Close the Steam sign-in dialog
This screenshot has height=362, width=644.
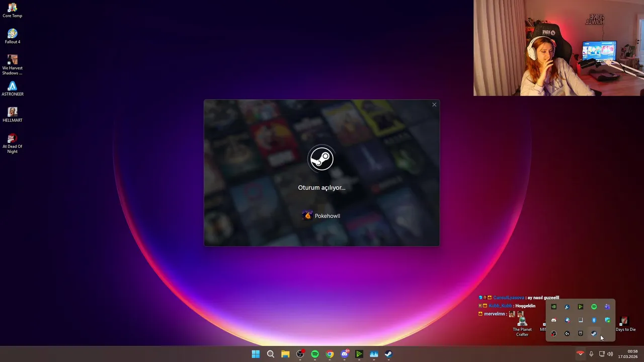pyautogui.click(x=434, y=105)
